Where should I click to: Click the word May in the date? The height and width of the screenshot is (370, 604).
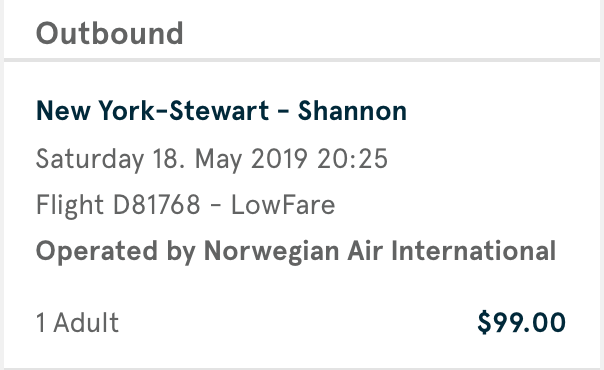coord(218,160)
